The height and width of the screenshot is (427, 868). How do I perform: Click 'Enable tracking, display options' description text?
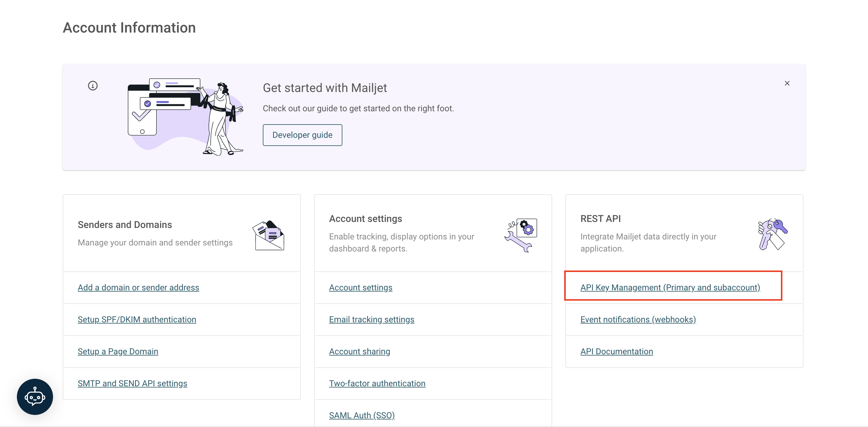(402, 243)
